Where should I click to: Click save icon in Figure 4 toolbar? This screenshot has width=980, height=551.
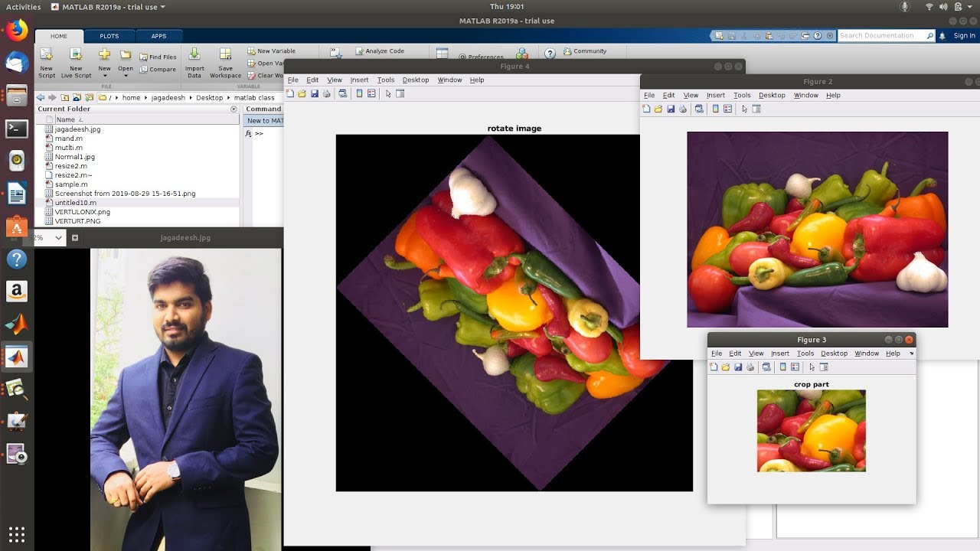coord(315,93)
